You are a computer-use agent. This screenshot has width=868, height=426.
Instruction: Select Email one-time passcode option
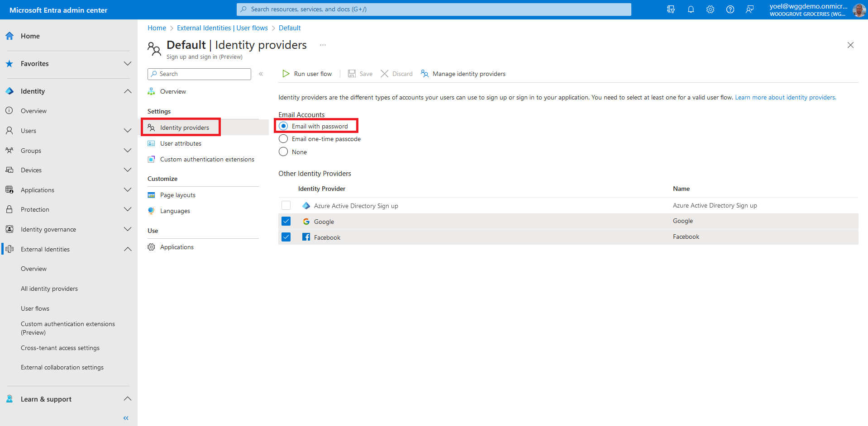coord(283,139)
